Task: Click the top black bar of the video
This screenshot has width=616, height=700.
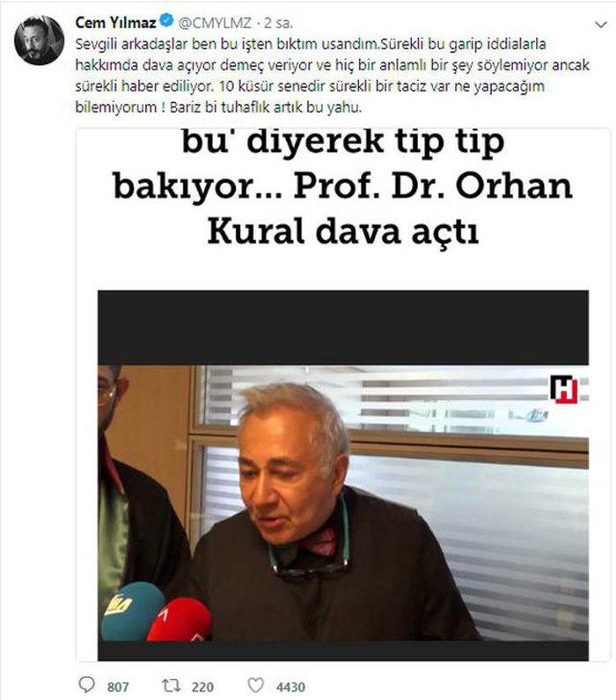Action: (x=343, y=327)
